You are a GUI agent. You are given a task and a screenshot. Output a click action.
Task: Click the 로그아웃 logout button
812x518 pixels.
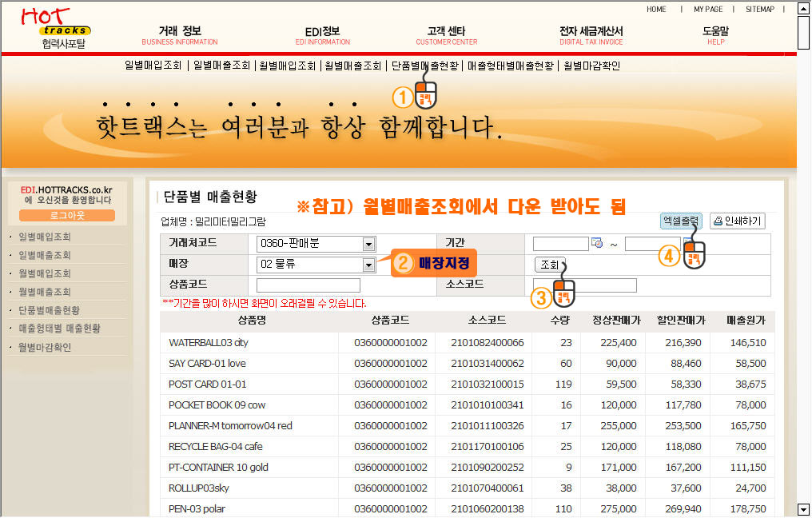tap(67, 215)
